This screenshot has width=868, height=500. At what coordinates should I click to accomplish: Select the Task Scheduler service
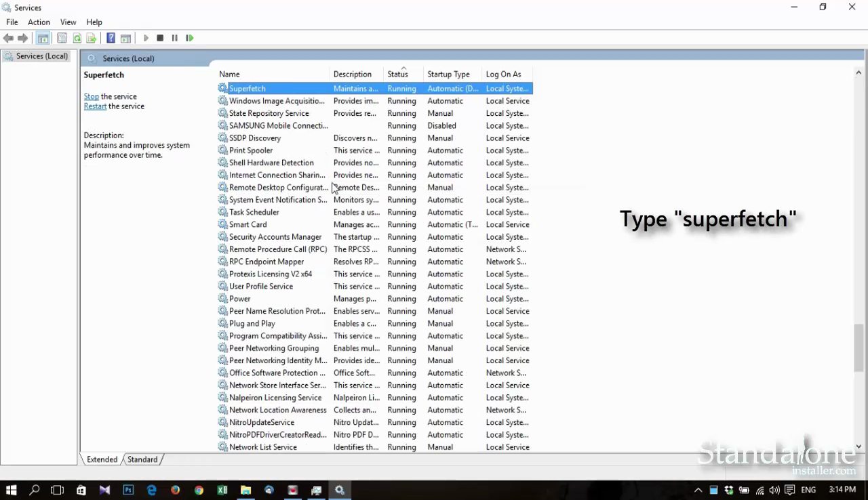375,213
